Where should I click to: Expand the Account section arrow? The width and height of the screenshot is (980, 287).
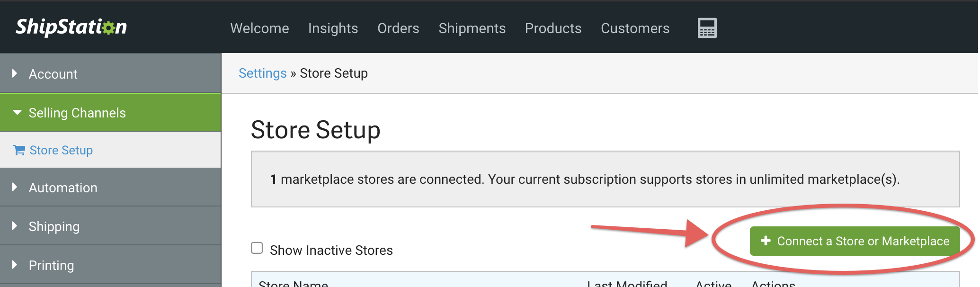click(14, 73)
